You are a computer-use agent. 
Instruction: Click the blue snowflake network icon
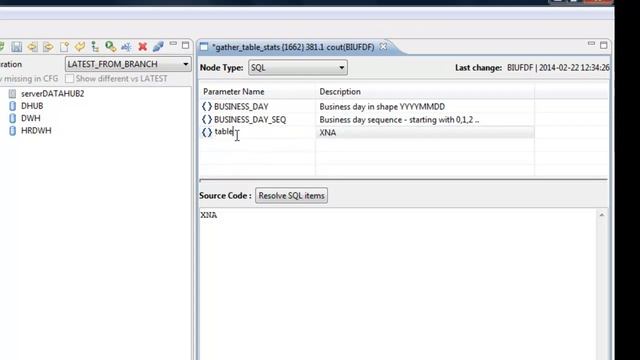pyautogui.click(x=126, y=47)
